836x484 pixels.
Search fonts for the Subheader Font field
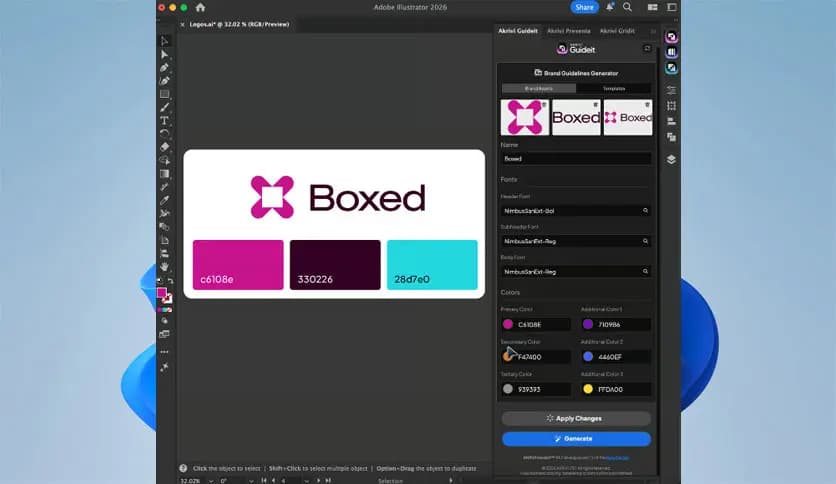(x=645, y=241)
